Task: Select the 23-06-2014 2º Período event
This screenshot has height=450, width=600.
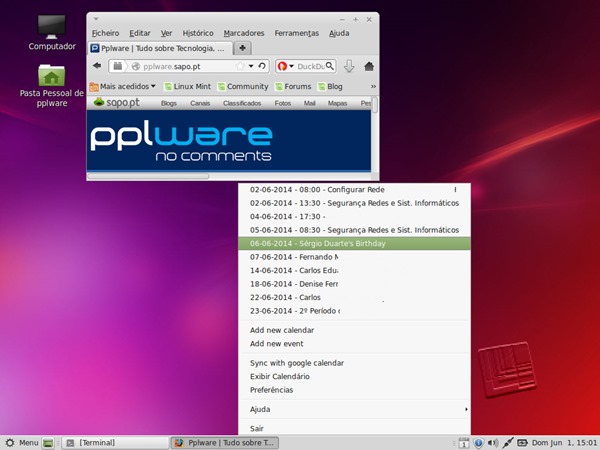Action: 354,311
